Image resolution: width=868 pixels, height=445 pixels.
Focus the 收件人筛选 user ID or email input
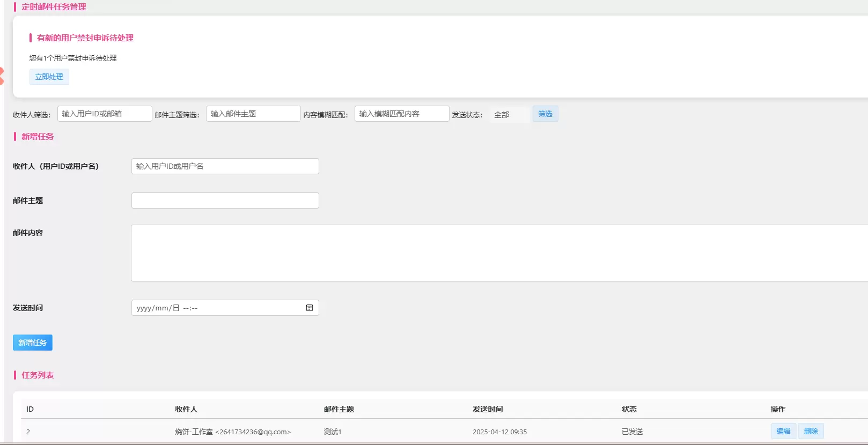pyautogui.click(x=105, y=114)
